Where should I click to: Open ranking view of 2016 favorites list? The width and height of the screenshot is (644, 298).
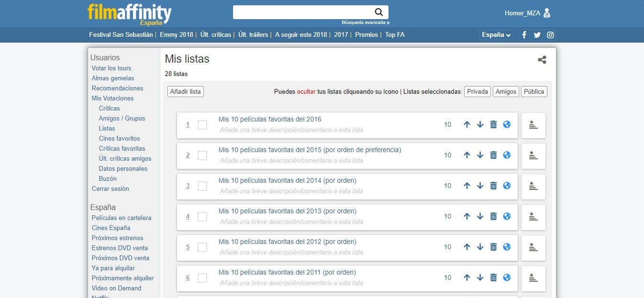pos(533,125)
